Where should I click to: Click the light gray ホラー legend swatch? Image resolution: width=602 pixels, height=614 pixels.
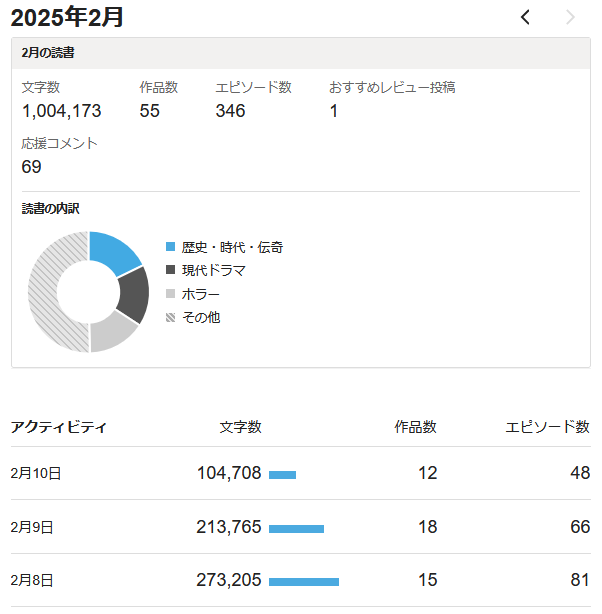click(170, 294)
